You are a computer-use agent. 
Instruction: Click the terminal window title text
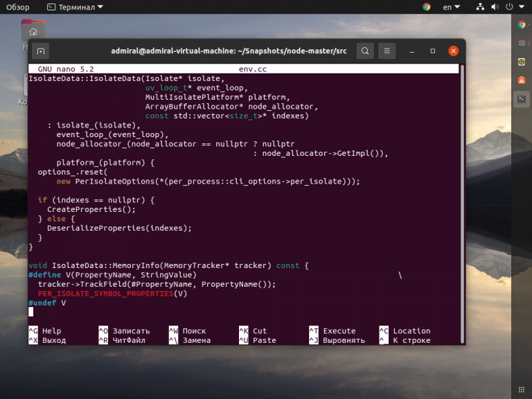coord(229,51)
